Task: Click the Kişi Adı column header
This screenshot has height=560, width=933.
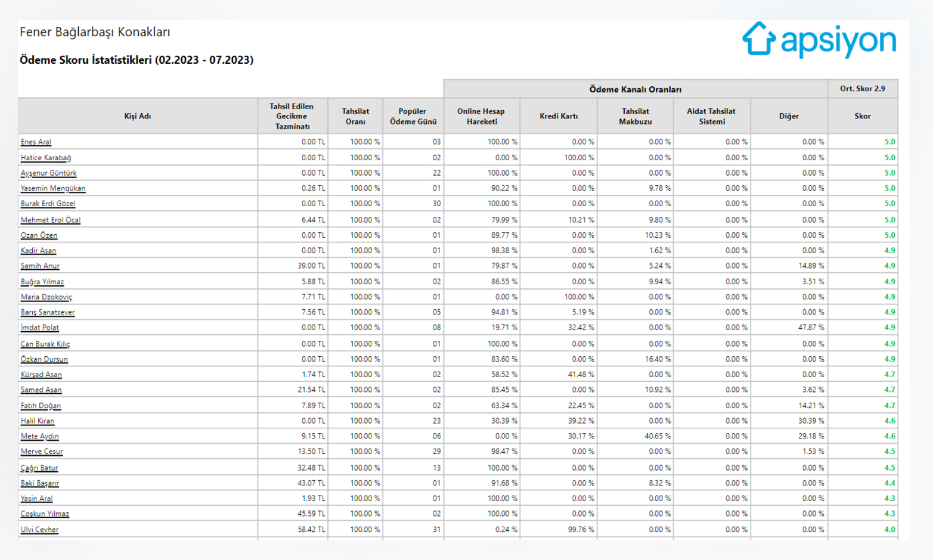Action: (x=138, y=116)
